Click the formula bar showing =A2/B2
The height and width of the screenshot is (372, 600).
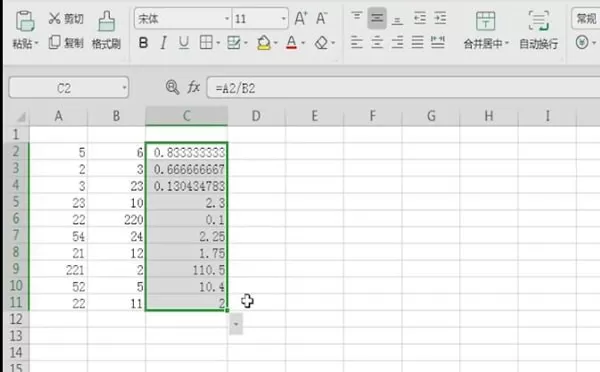point(403,88)
